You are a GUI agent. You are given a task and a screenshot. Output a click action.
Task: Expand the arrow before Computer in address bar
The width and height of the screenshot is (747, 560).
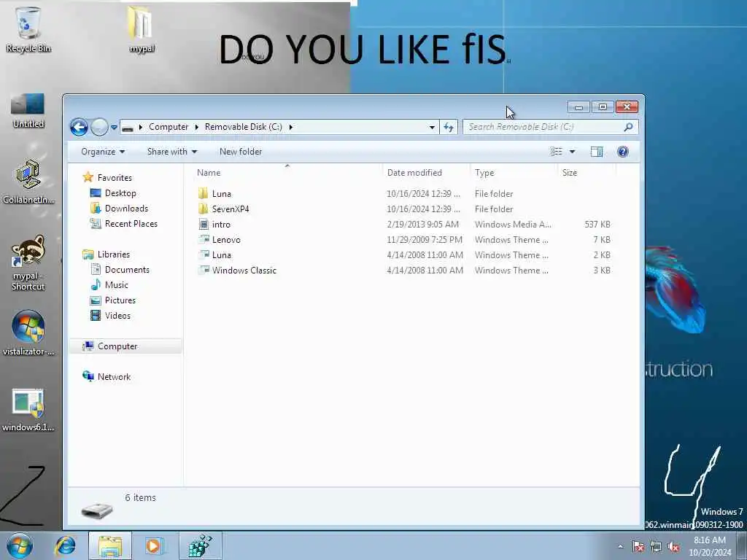click(141, 127)
